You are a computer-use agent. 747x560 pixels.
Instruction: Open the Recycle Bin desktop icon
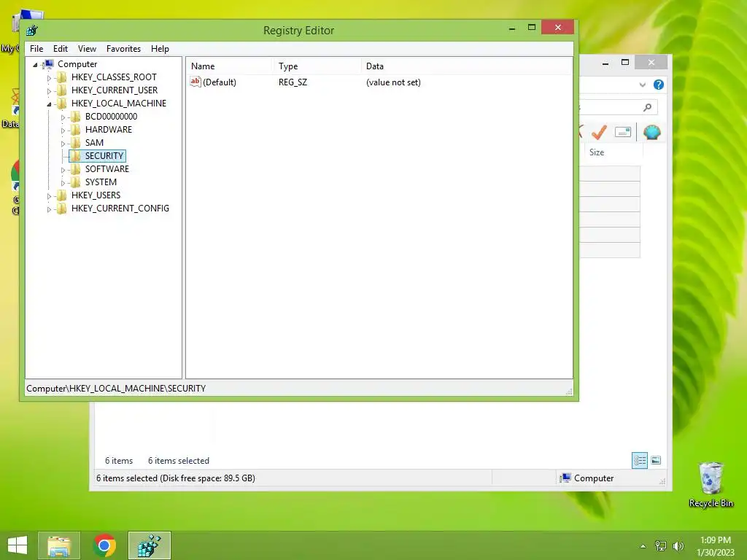point(711,484)
